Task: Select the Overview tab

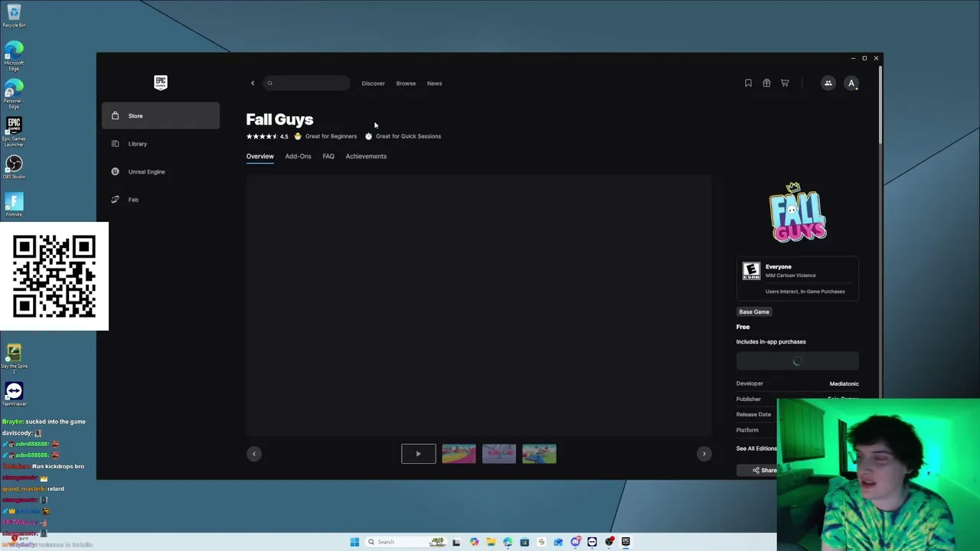Action: 260,156
